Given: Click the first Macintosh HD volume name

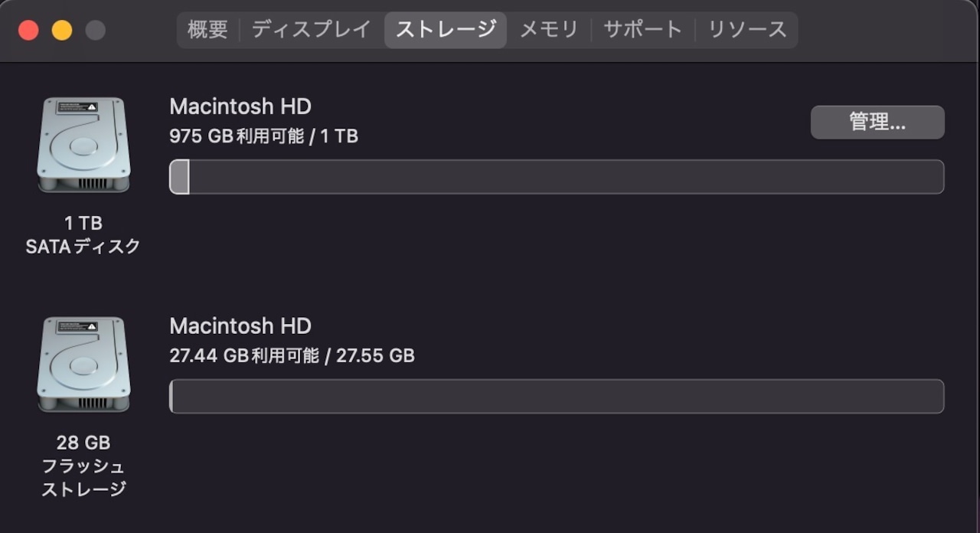Looking at the screenshot, I should pos(240,106).
